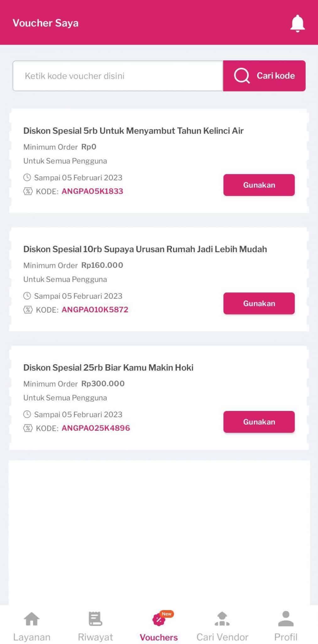Image resolution: width=318 pixels, height=644 pixels.
Task: Use the 5rb Tahun Kelinci Air voucher
Action: [259, 185]
